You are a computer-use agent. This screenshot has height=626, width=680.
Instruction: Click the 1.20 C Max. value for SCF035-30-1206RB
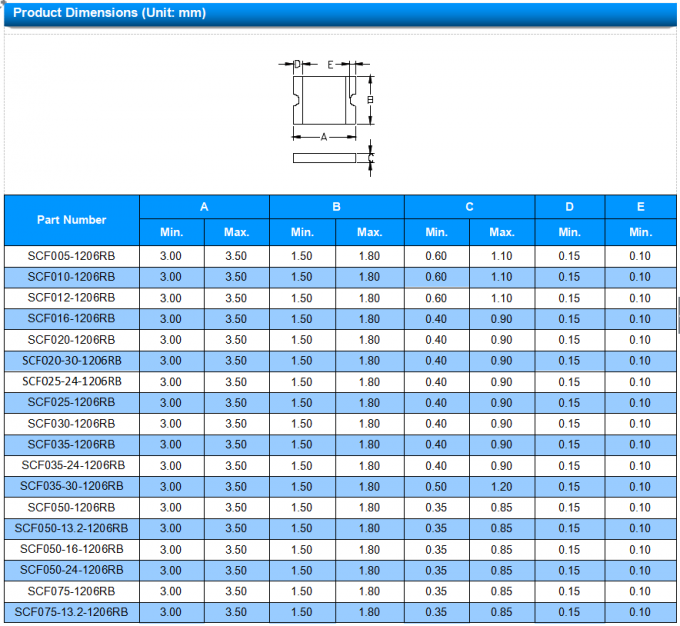(501, 486)
